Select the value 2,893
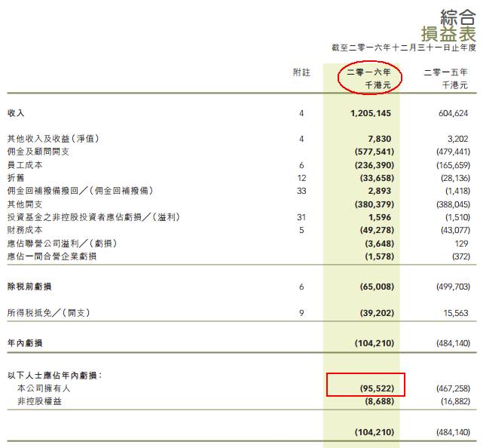 click(x=380, y=191)
